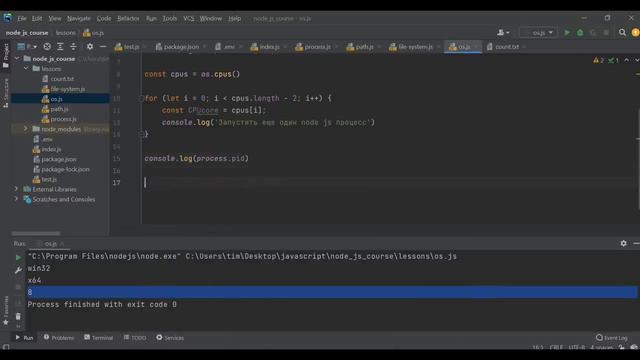This screenshot has width=640, height=360.
Task: Click Expand All icon in Project panel
Action: (60, 47)
